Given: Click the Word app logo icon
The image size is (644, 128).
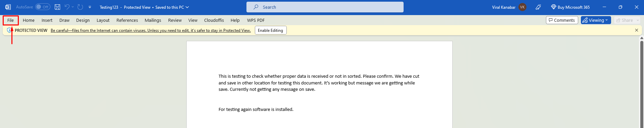Looking at the screenshot, I should coord(8,7).
